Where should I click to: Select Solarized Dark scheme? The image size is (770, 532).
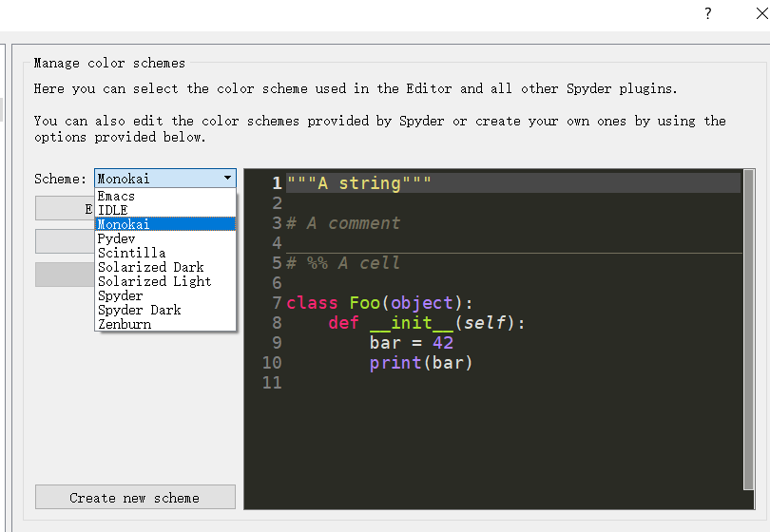tap(165, 267)
